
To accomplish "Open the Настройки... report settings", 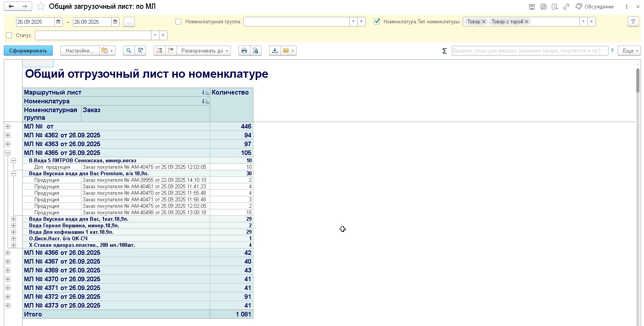I will pyautogui.click(x=79, y=51).
